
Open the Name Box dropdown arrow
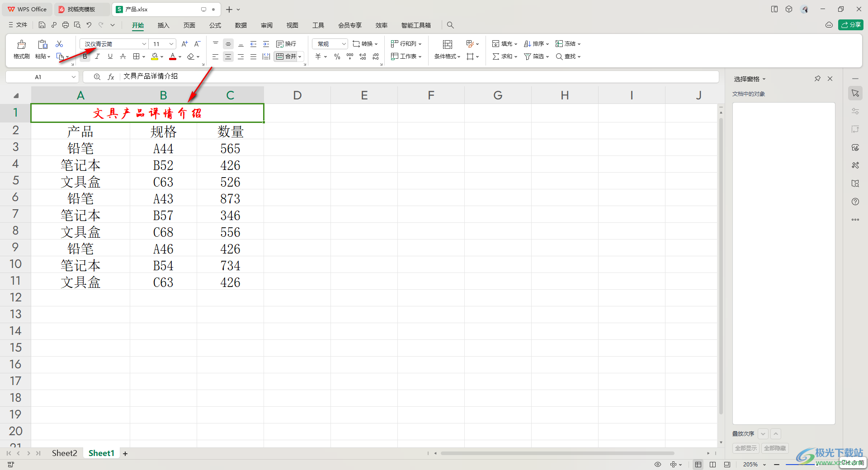tap(74, 77)
